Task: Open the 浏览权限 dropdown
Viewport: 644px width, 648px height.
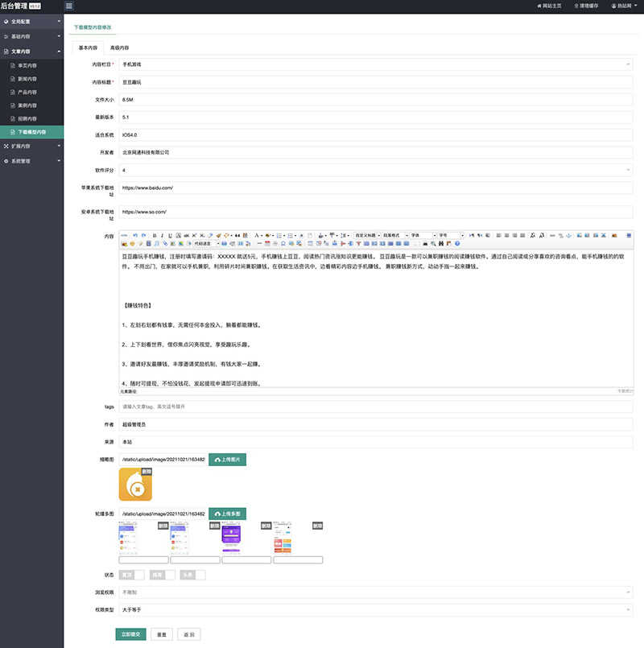Action: (x=376, y=592)
